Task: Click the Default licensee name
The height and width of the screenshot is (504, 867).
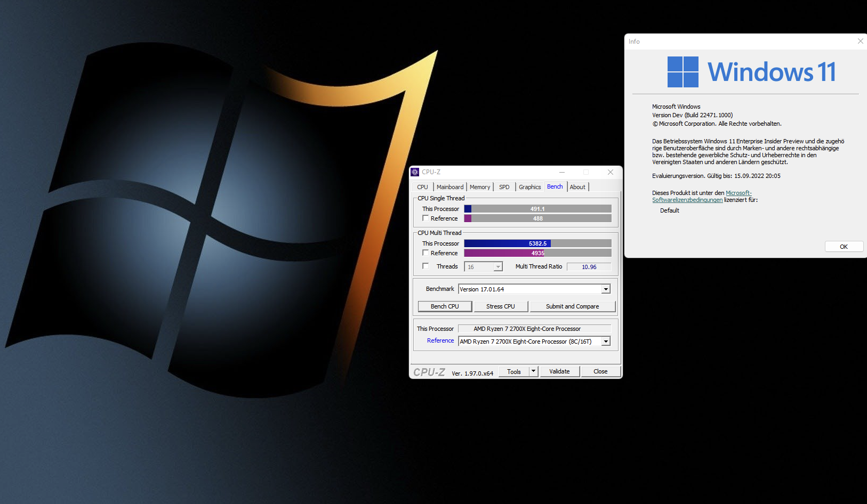Action: 670,210
